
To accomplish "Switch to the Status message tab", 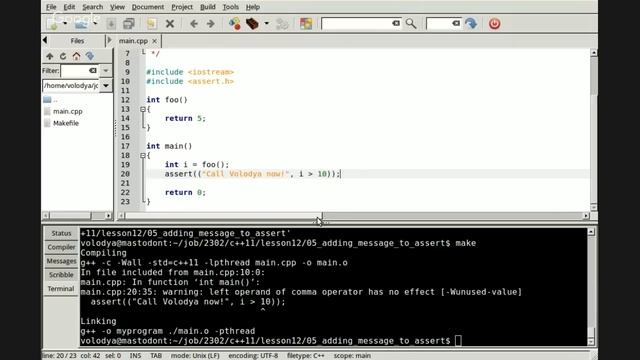I will (x=61, y=233).
